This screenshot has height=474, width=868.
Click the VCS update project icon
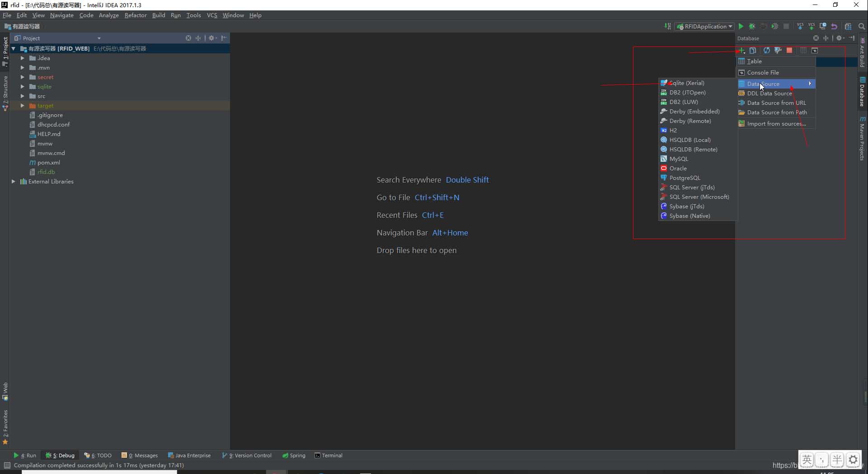click(x=800, y=27)
